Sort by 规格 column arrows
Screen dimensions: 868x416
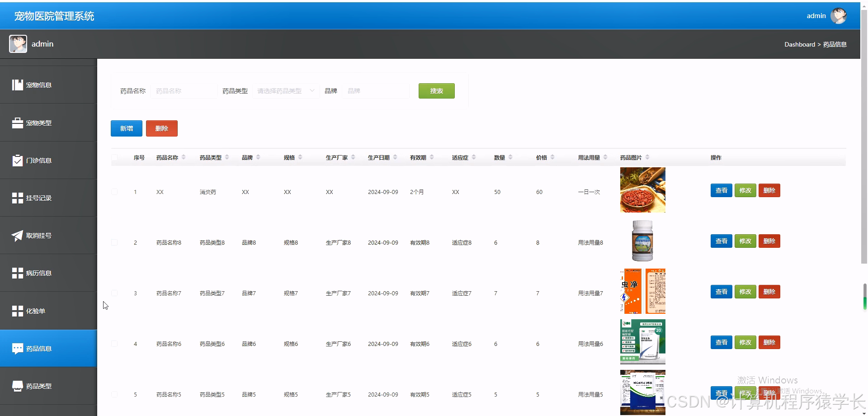coord(300,157)
